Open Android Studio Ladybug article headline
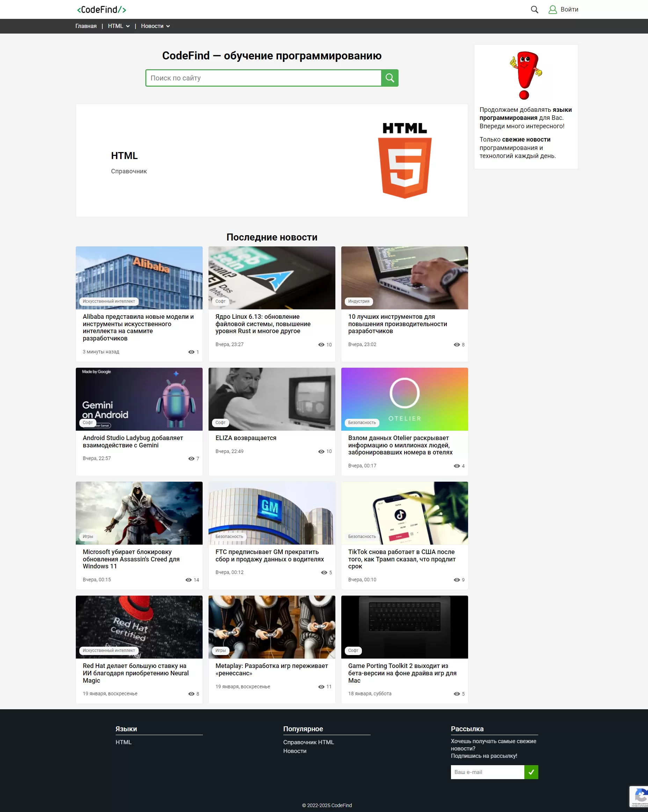Viewport: 648px width, 812px height. coord(133,441)
